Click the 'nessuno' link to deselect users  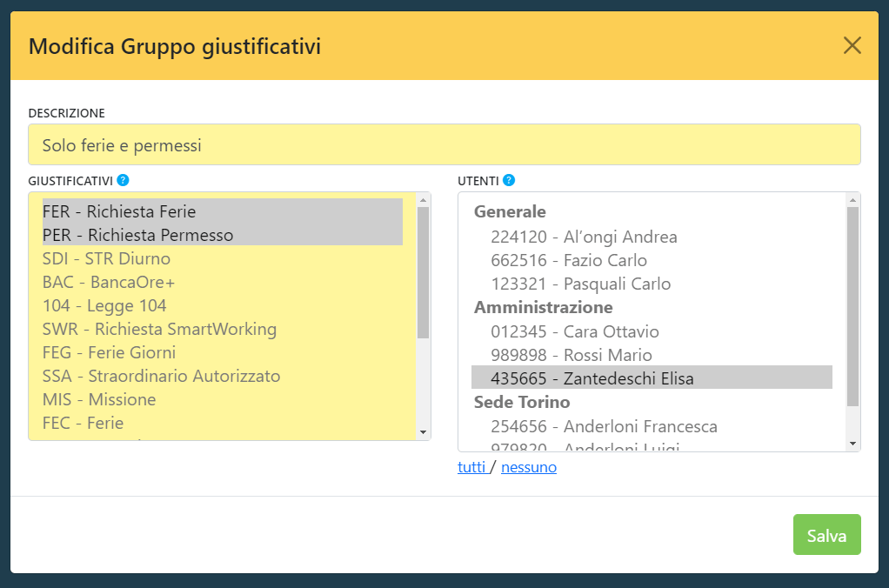tap(529, 467)
